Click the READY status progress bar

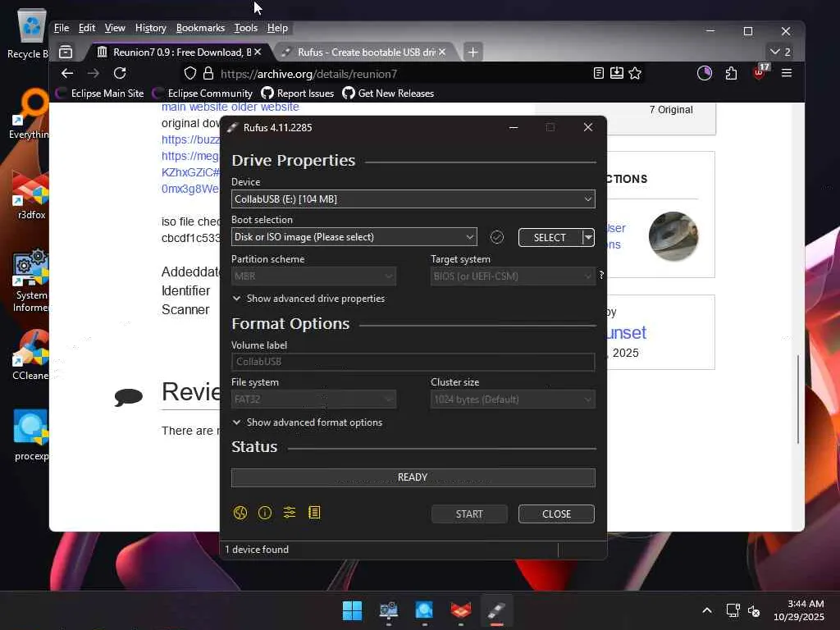pos(413,477)
